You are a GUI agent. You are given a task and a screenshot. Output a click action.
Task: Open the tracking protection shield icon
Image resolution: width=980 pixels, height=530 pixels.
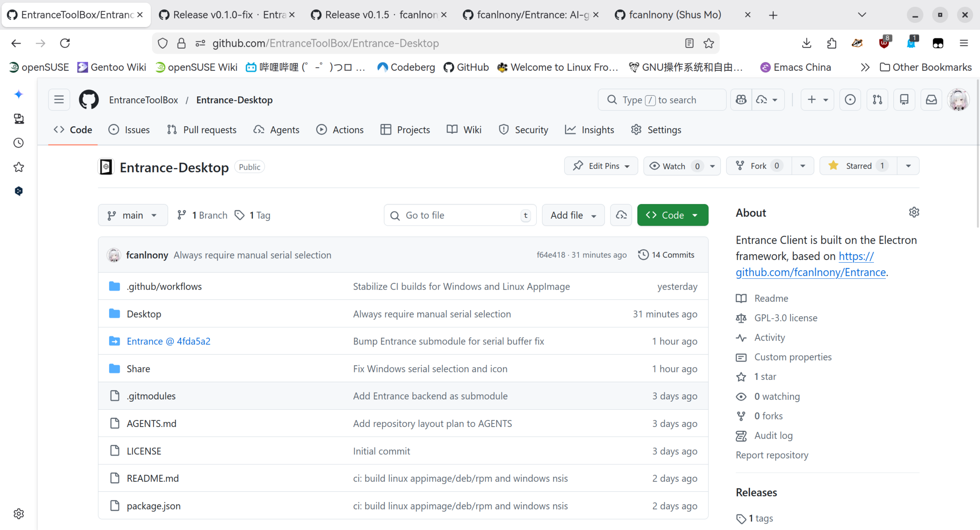click(163, 43)
